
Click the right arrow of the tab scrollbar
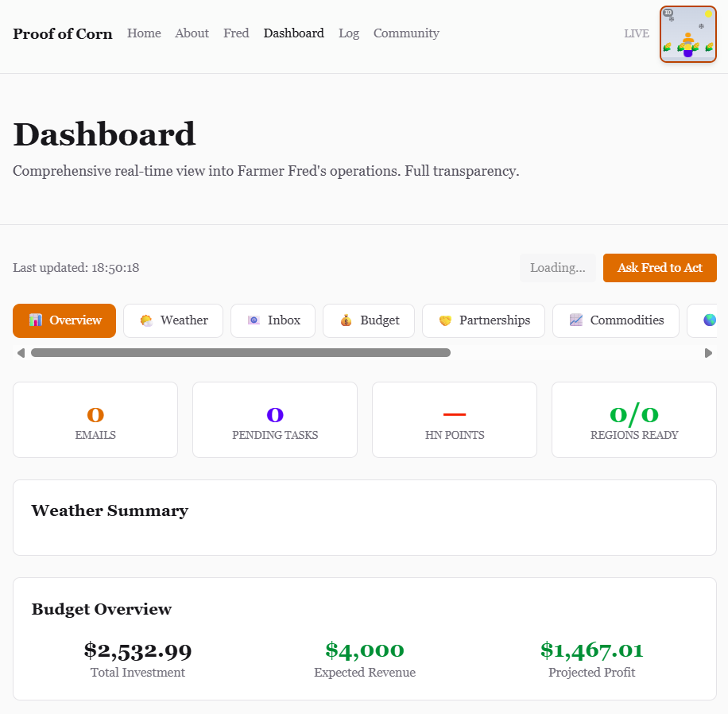point(708,353)
